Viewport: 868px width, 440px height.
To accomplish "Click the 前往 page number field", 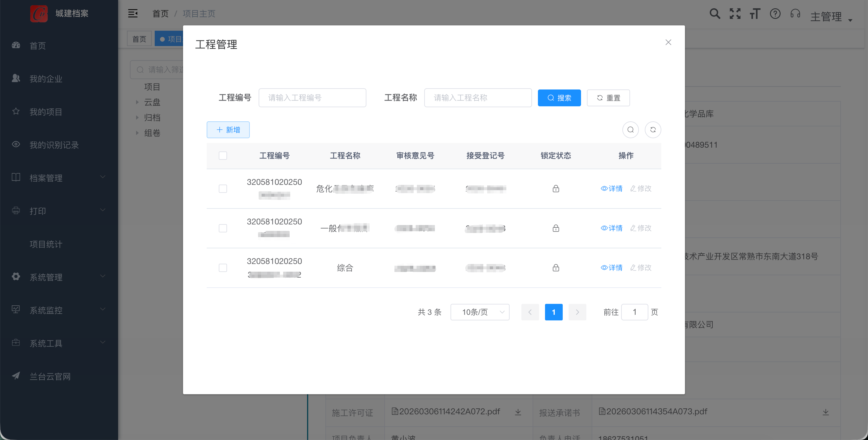I will pos(634,312).
